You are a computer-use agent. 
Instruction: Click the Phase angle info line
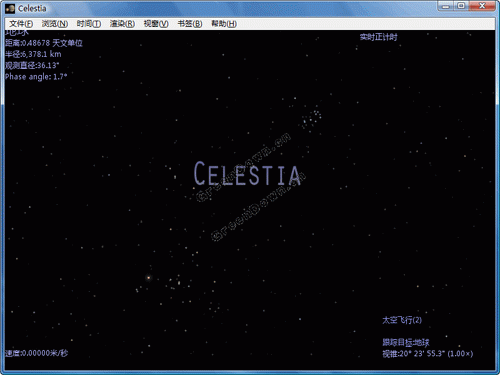(x=36, y=77)
